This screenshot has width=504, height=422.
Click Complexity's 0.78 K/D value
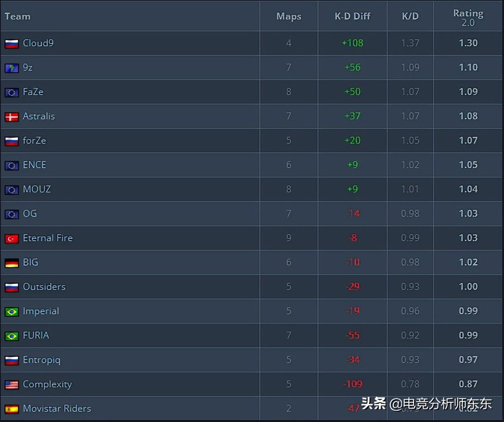410,384
